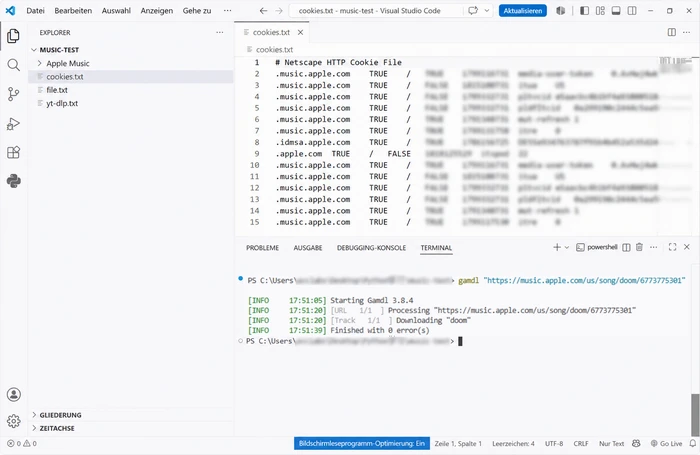This screenshot has height=455, width=700.
Task: Switch to the PROBLEME panel tab
Action: tap(262, 248)
